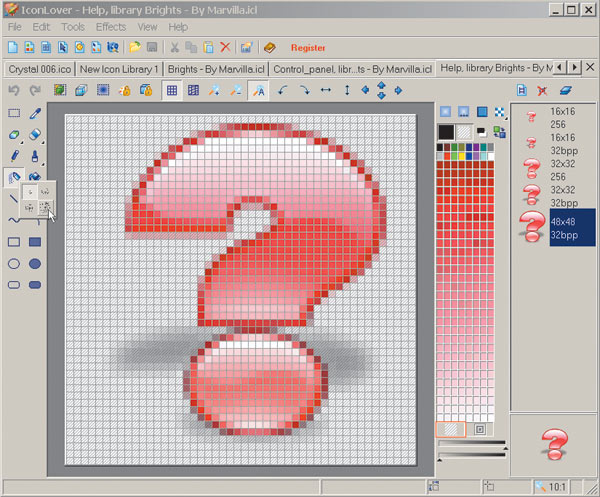Open the View menu
600x497 pixels.
[147, 27]
